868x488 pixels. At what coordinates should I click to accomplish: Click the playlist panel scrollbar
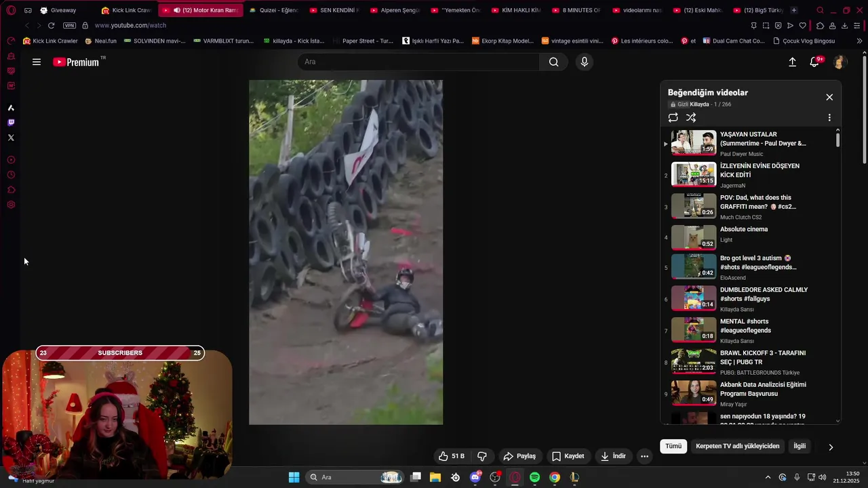tap(838, 139)
